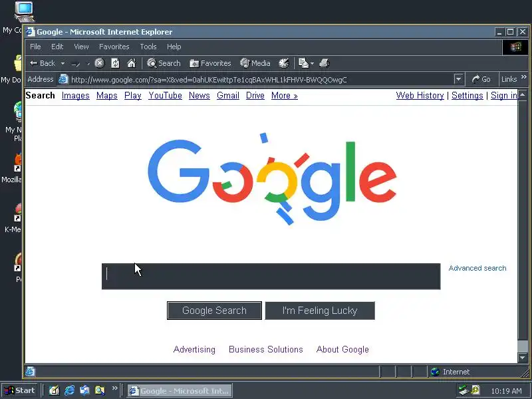Click the page icon in the Address bar
The width and height of the screenshot is (532, 399).
pos(63,79)
